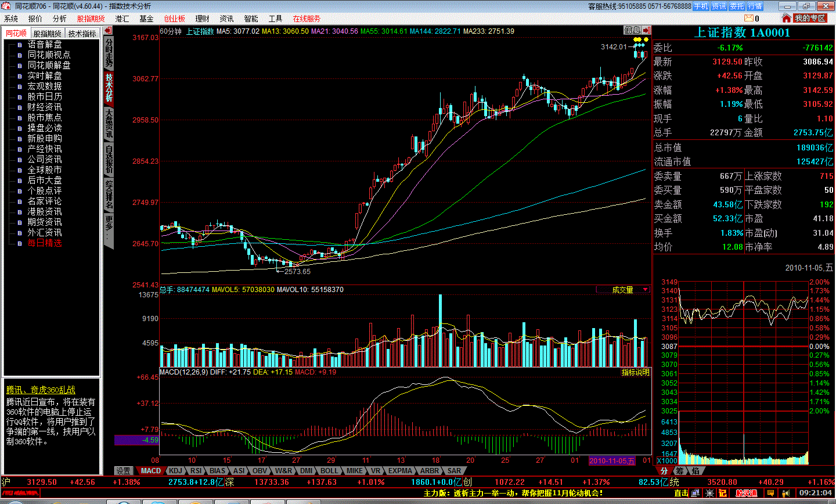Click the 主力版 scrolling ad text
Image resolution: width=836 pixels, height=504 pixels.
coord(513,493)
